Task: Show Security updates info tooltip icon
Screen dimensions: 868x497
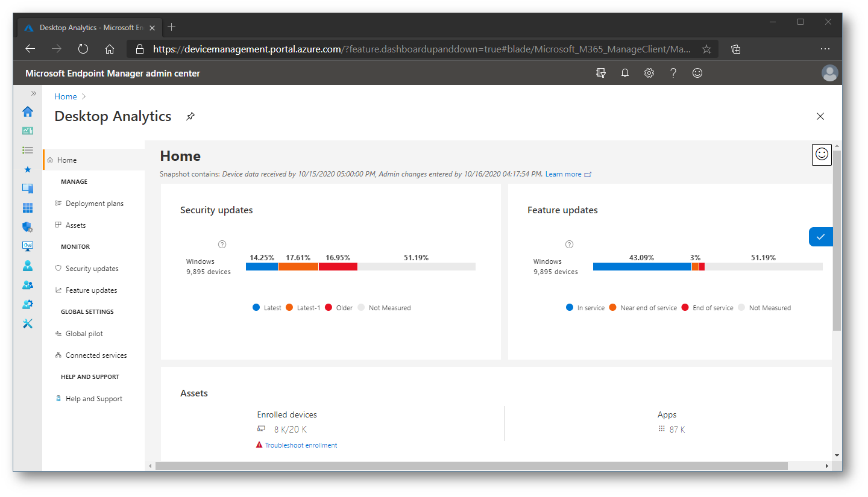Action: pyautogui.click(x=222, y=244)
